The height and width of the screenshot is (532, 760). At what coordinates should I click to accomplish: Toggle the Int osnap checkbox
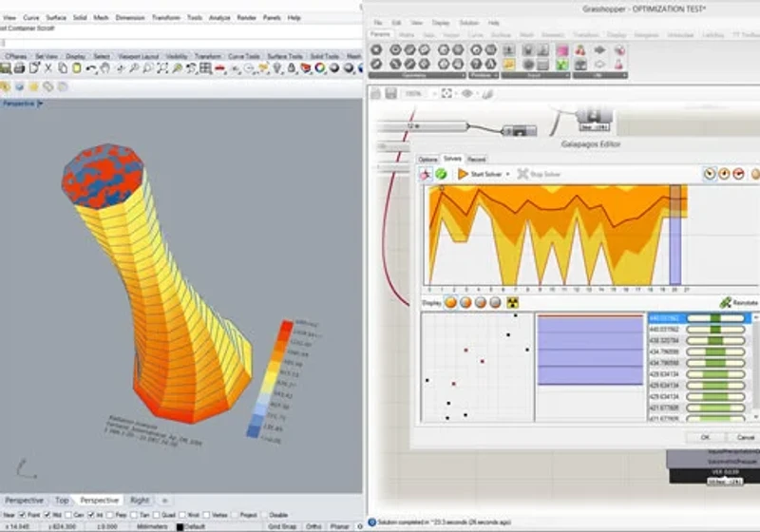[x=91, y=515]
